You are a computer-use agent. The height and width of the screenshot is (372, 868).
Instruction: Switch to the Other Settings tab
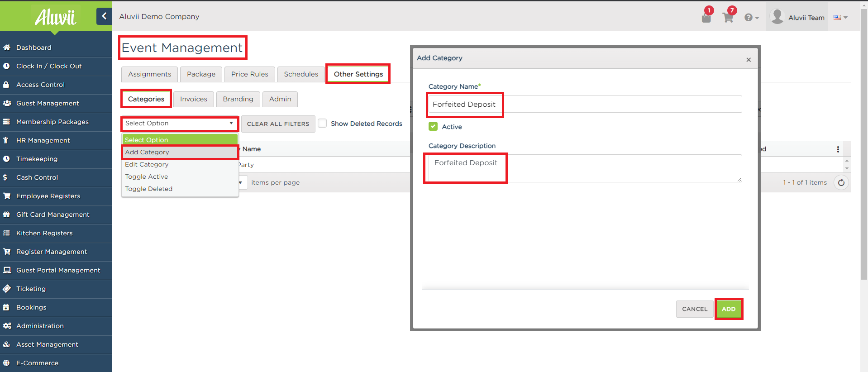click(x=358, y=74)
